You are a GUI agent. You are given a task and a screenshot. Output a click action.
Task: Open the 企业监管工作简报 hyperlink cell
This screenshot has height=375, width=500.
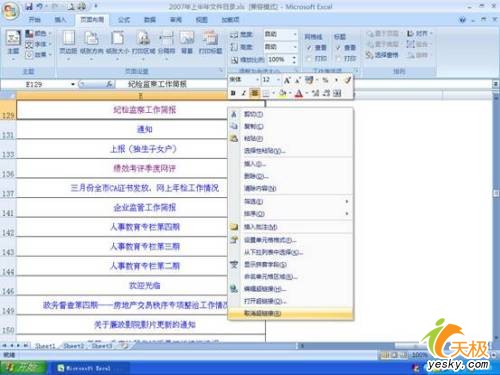click(144, 208)
